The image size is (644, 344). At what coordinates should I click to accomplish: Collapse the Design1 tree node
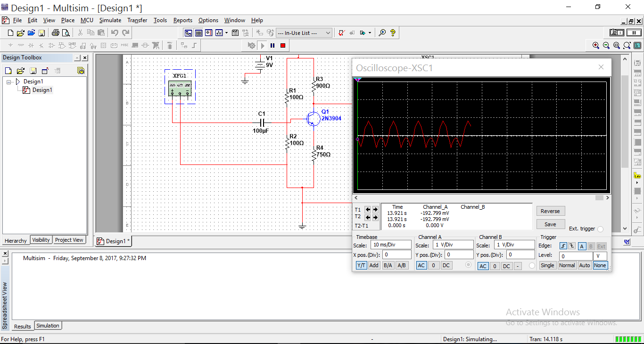[9, 82]
